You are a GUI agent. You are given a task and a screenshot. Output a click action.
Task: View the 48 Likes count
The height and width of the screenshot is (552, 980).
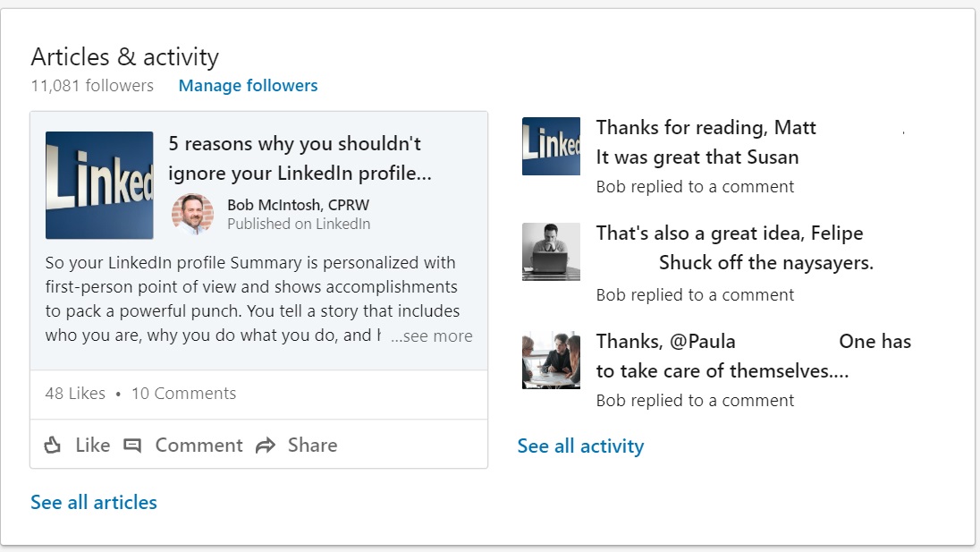(75, 394)
